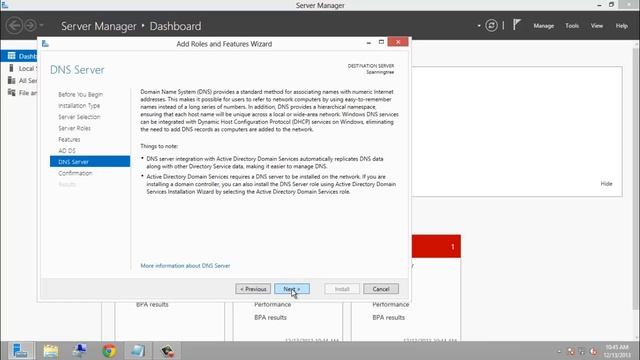The image size is (640, 360).
Task: Open the Tools menu
Action: (572, 26)
